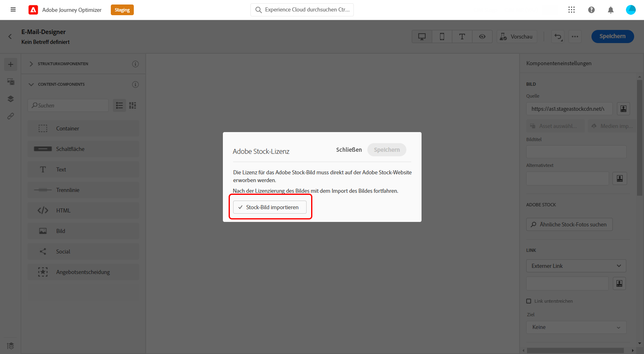Open the asset picker sidebar icon
644x354 pixels.
[11, 82]
